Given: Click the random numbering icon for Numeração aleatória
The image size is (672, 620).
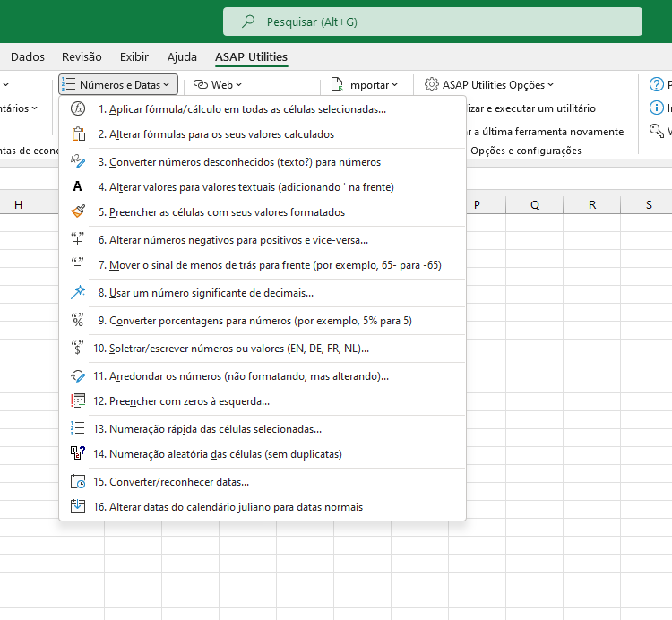Looking at the screenshot, I should point(78,452).
